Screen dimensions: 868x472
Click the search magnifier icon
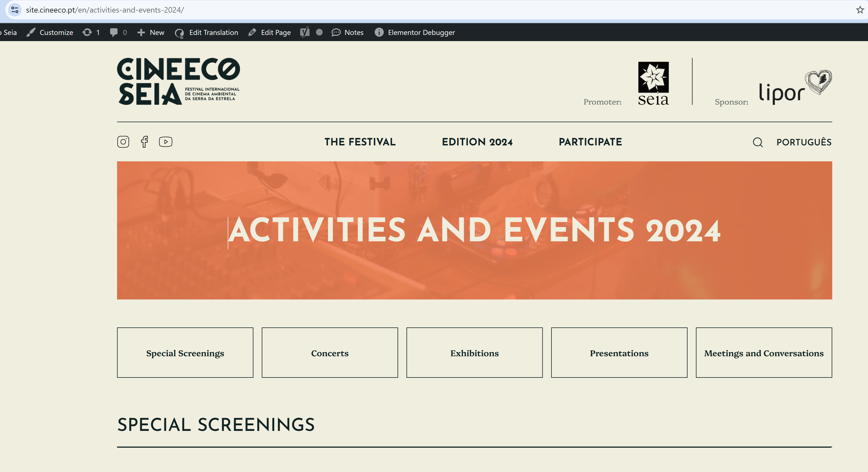tap(757, 142)
